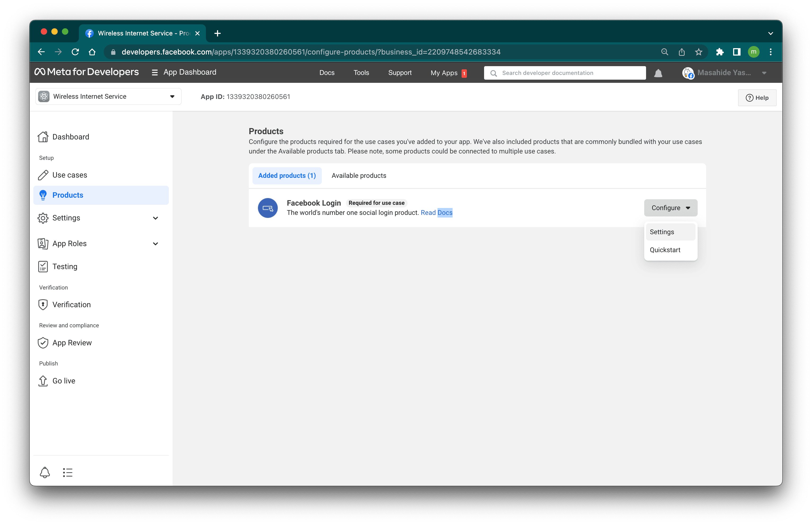Open Support in the top navigation
Screen dimensions: 812x525
400,73
